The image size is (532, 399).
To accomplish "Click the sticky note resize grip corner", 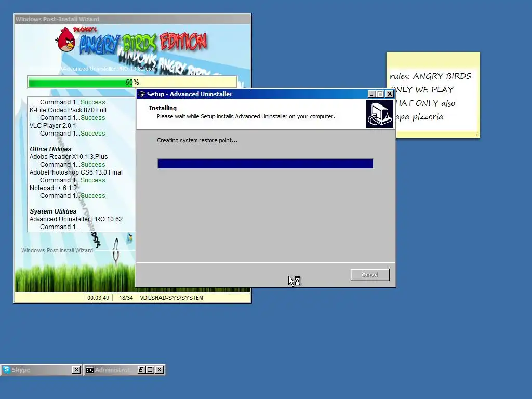I will [476, 135].
